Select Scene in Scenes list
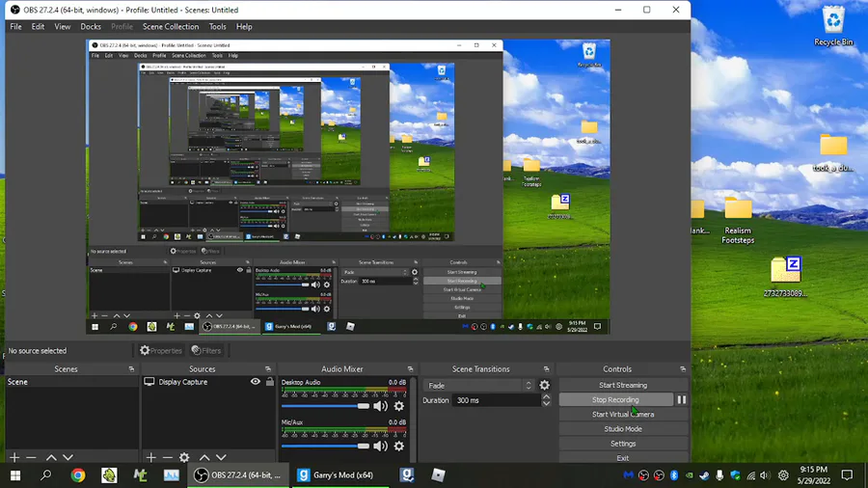This screenshot has height=488, width=868. (x=71, y=382)
